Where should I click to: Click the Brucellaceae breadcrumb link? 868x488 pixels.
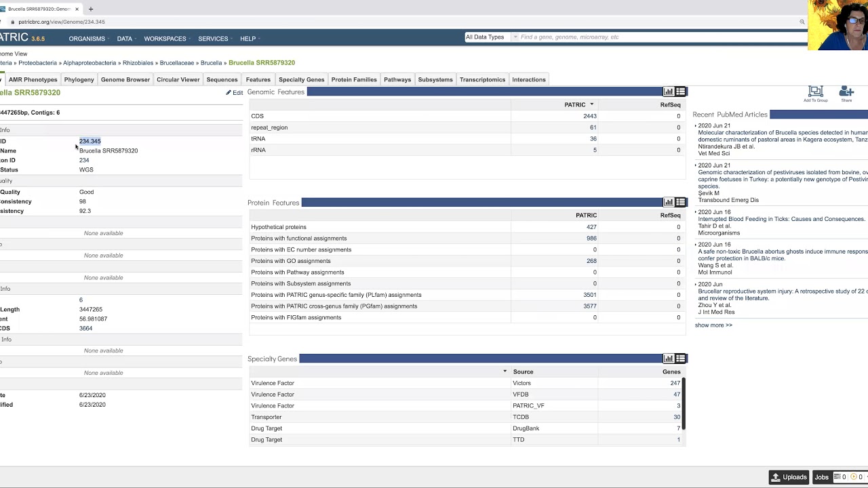(x=177, y=63)
